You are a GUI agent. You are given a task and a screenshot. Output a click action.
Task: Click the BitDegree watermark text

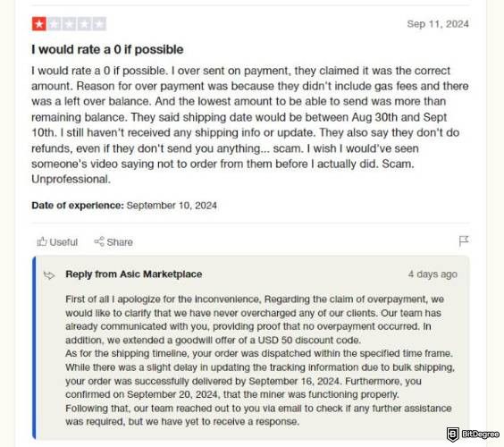(480, 434)
